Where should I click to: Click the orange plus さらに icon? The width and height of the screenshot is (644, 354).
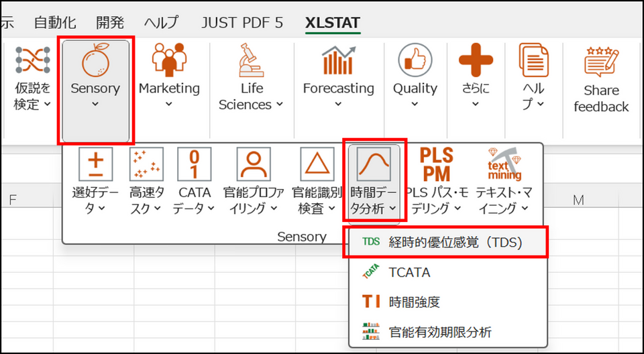[x=475, y=60]
